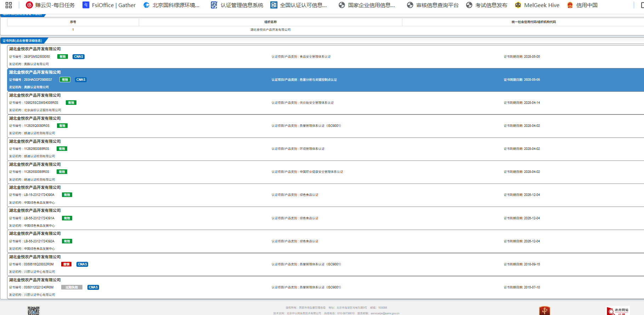Open the 全国认证认可信息 bookmark
Image resolution: width=644 pixels, height=315 pixels.
pos(299,5)
